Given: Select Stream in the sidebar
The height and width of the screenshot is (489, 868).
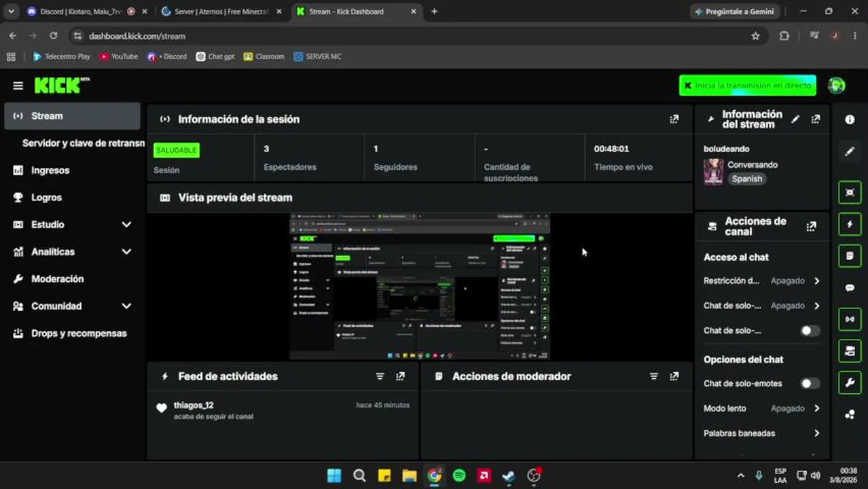Looking at the screenshot, I should (x=72, y=116).
